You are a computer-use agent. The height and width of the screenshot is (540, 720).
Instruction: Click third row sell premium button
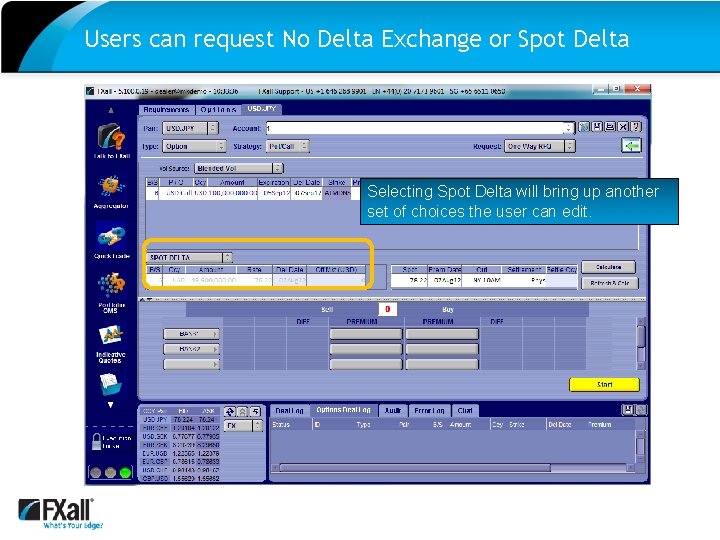click(366, 364)
